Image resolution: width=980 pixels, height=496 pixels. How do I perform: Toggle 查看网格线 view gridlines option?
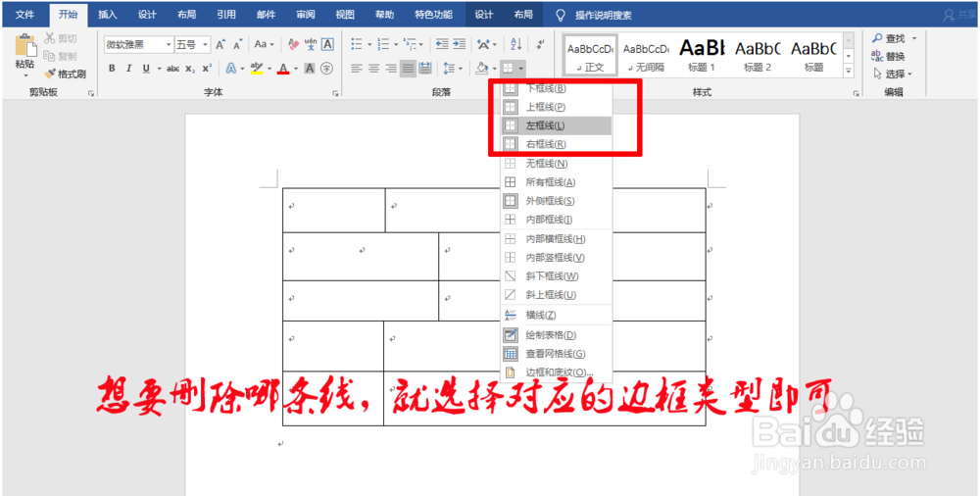(x=557, y=354)
